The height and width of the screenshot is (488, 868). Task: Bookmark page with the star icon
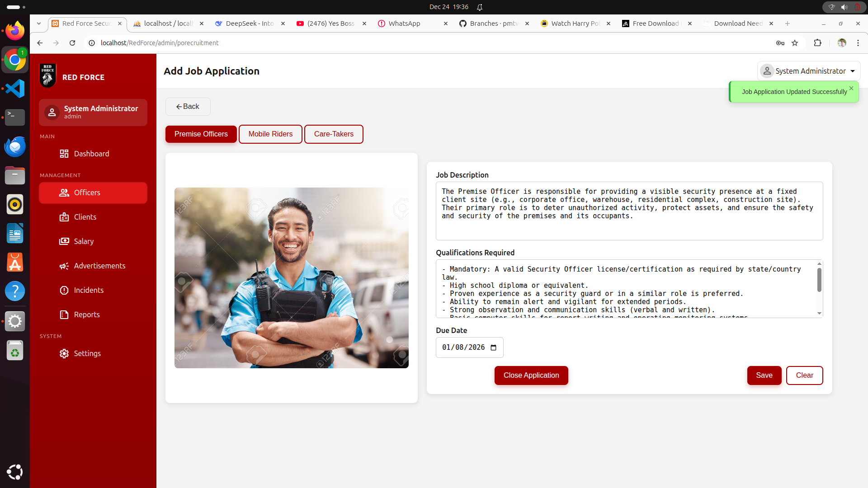(x=795, y=43)
